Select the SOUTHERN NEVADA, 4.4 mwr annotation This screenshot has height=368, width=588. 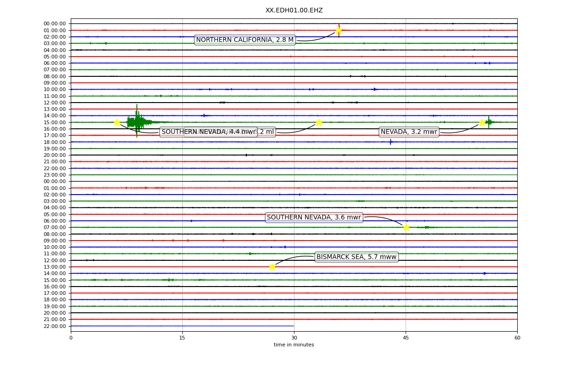[x=209, y=132]
